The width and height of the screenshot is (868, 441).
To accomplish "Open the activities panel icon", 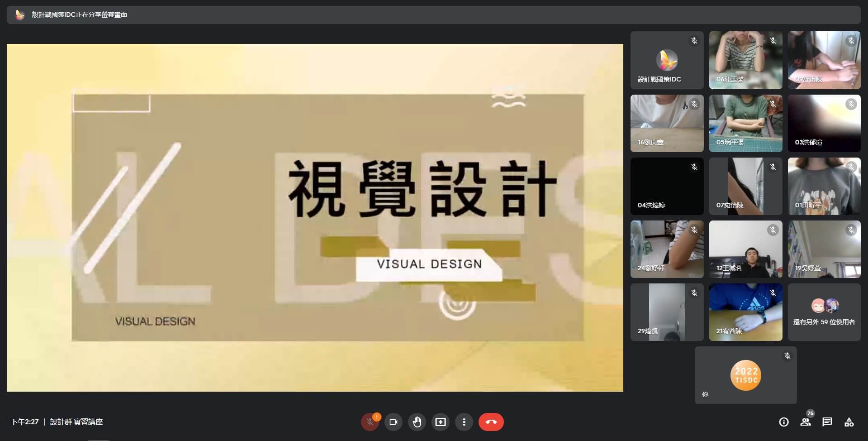I will [849, 422].
